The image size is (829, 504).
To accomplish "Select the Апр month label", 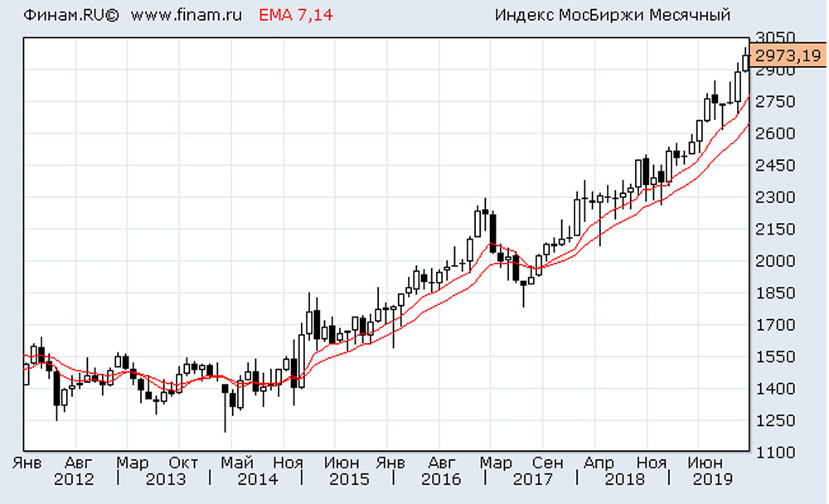I will [x=599, y=462].
